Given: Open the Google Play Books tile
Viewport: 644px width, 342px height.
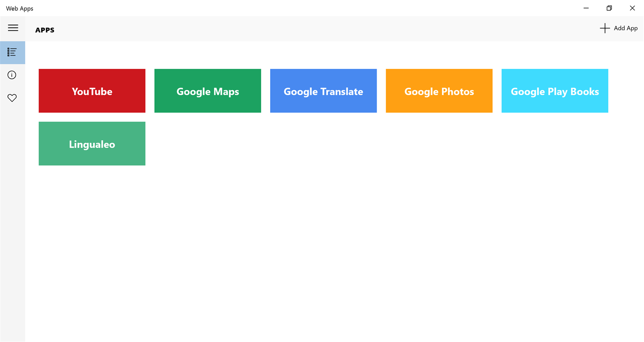Looking at the screenshot, I should (x=555, y=91).
